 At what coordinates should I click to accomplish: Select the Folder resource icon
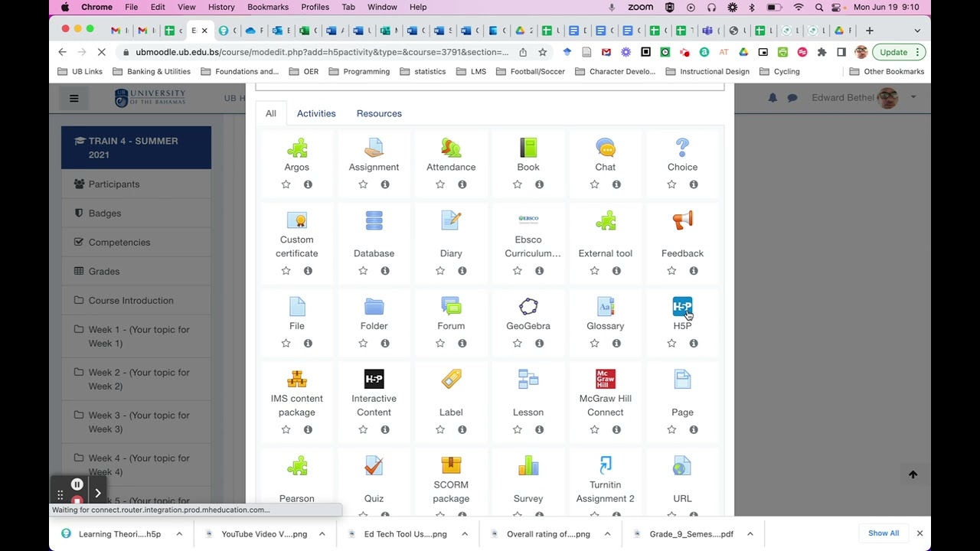coord(374,307)
